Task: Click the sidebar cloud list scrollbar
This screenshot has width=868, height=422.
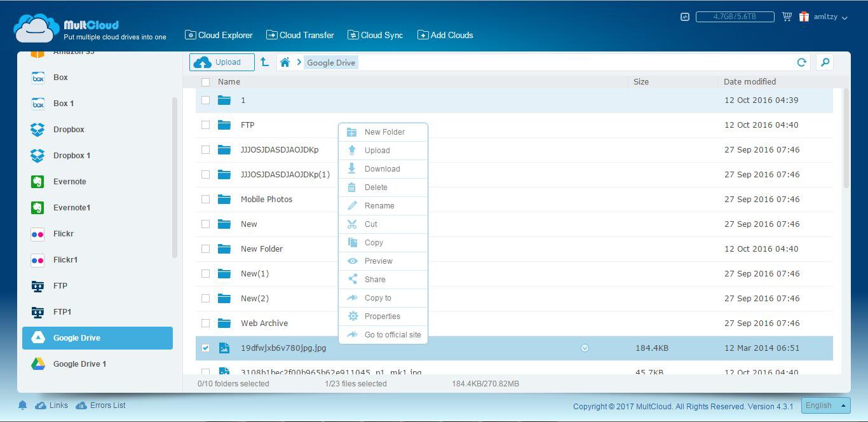Action: (x=175, y=177)
